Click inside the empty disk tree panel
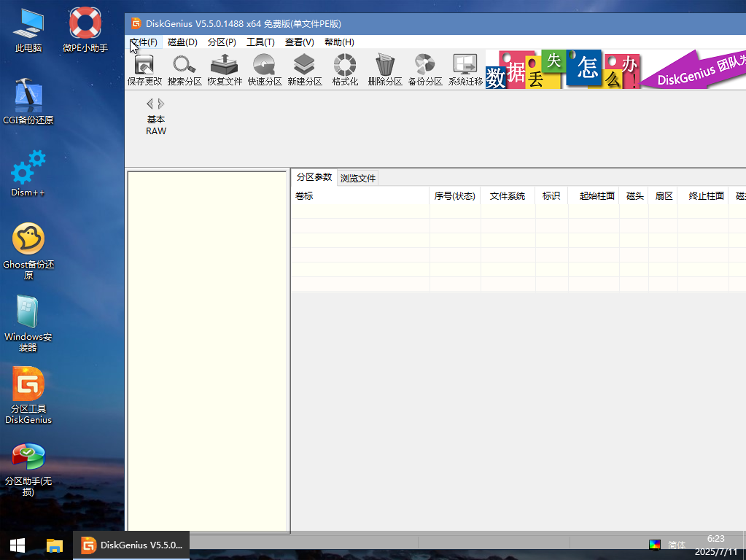This screenshot has height=560, width=746. point(207,351)
